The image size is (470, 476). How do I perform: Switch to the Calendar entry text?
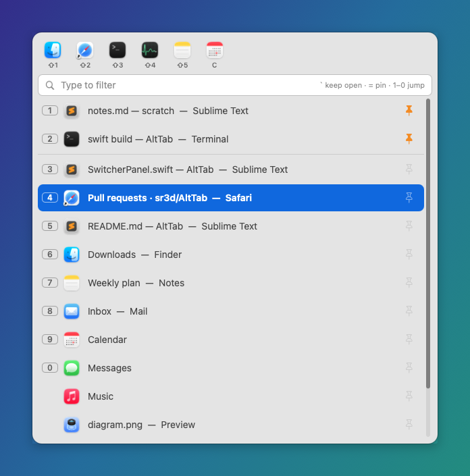(107, 340)
